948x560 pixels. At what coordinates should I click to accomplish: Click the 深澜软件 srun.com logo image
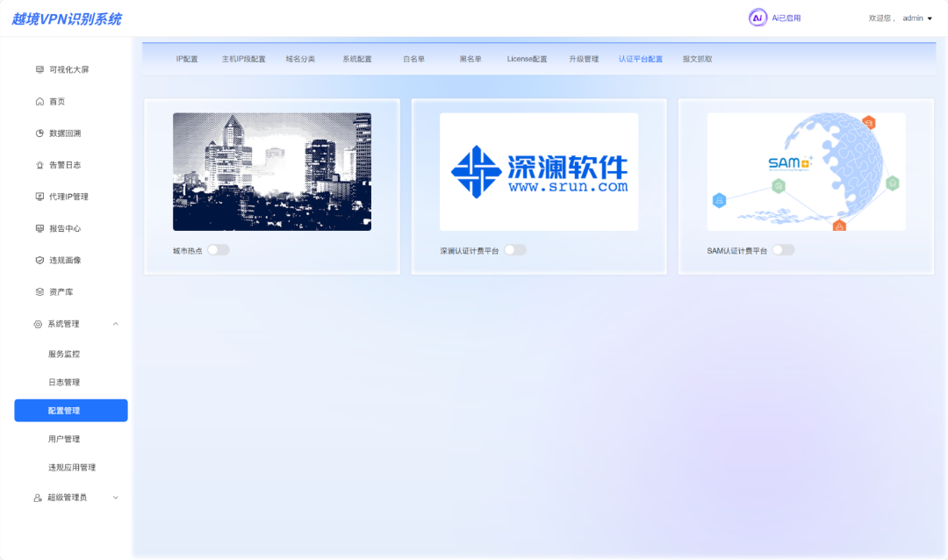click(539, 172)
